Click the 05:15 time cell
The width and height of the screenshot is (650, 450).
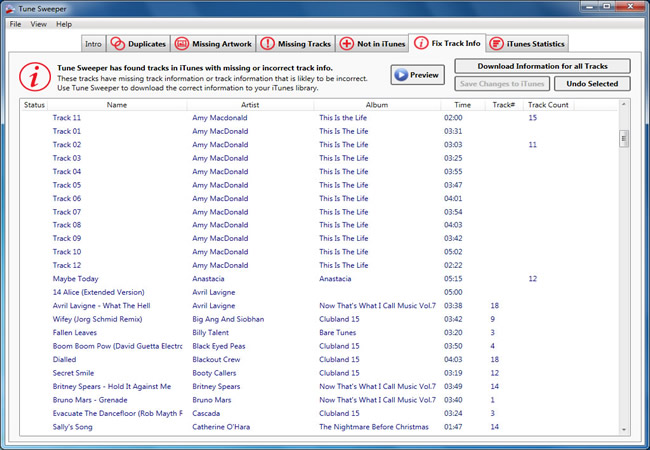tap(453, 278)
